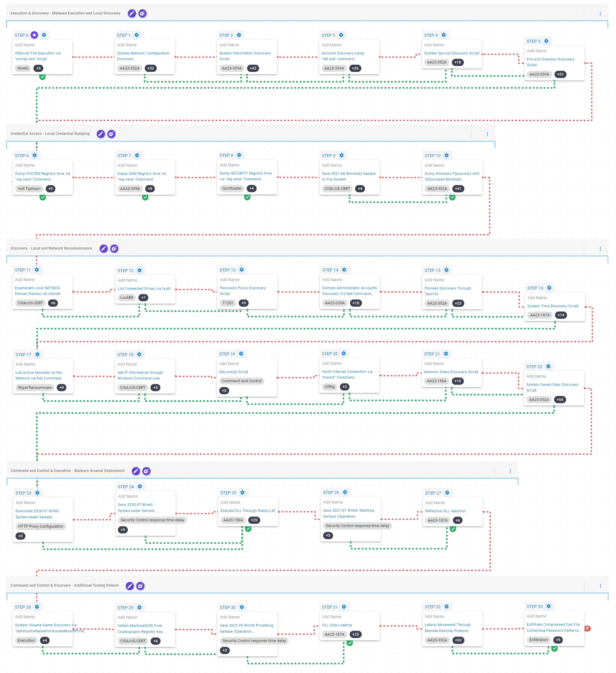Click the Royal Ransomware tag on STEP 17
This screenshot has width=616, height=673.
point(35,388)
